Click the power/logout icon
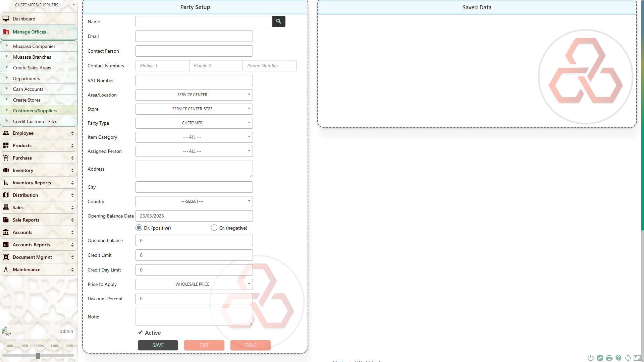The height and width of the screenshot is (362, 644). (x=590, y=358)
